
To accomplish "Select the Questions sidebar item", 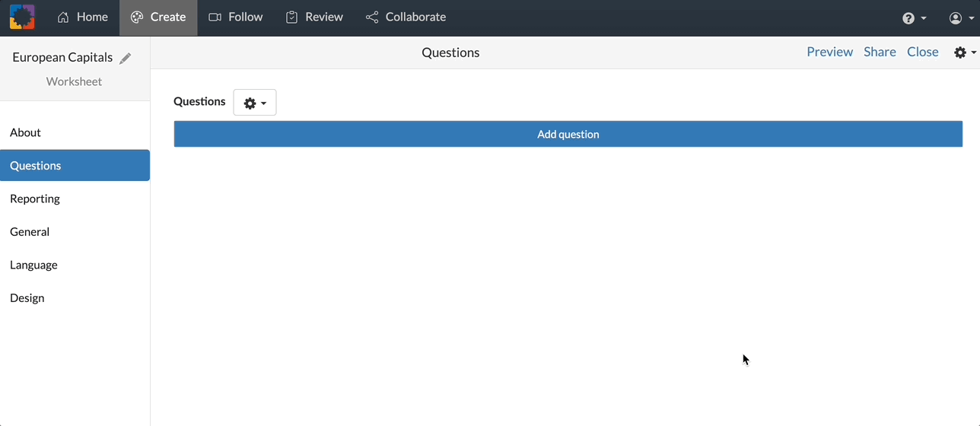I will [x=75, y=165].
